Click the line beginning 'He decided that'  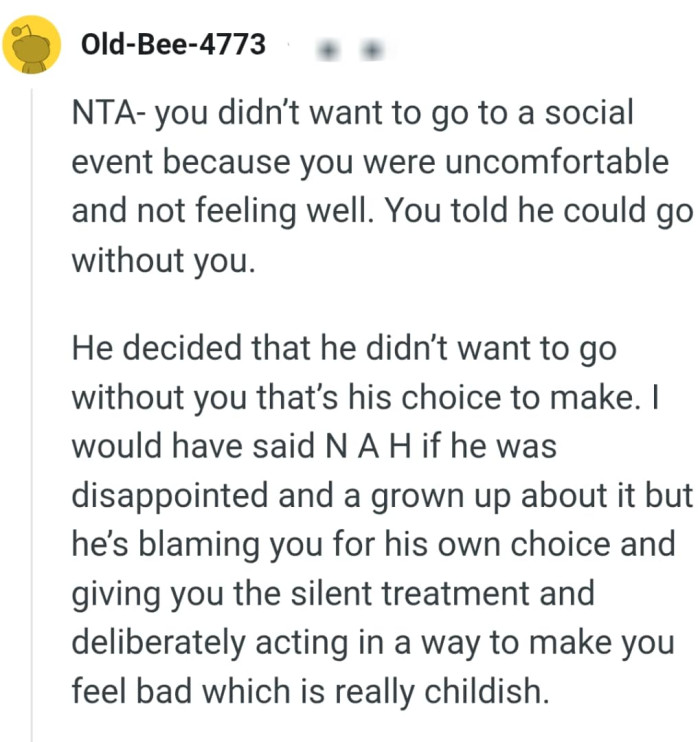click(x=338, y=349)
